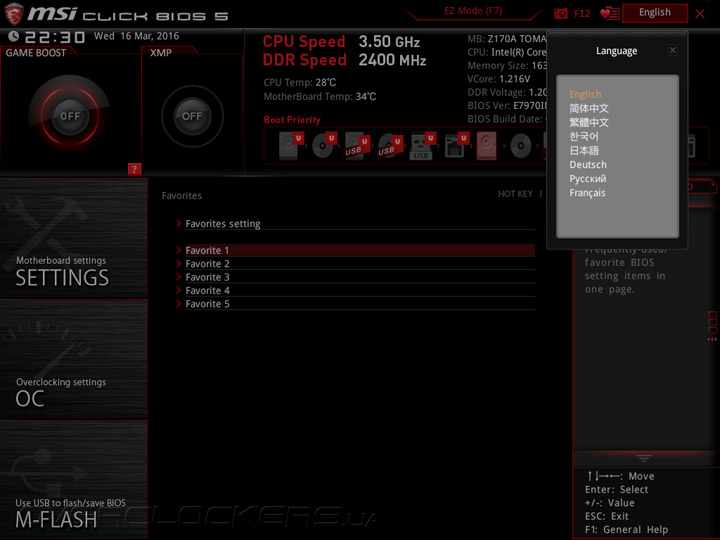Click the date Wed 16 Mar, 2016
The image size is (720, 540).
coord(136,36)
